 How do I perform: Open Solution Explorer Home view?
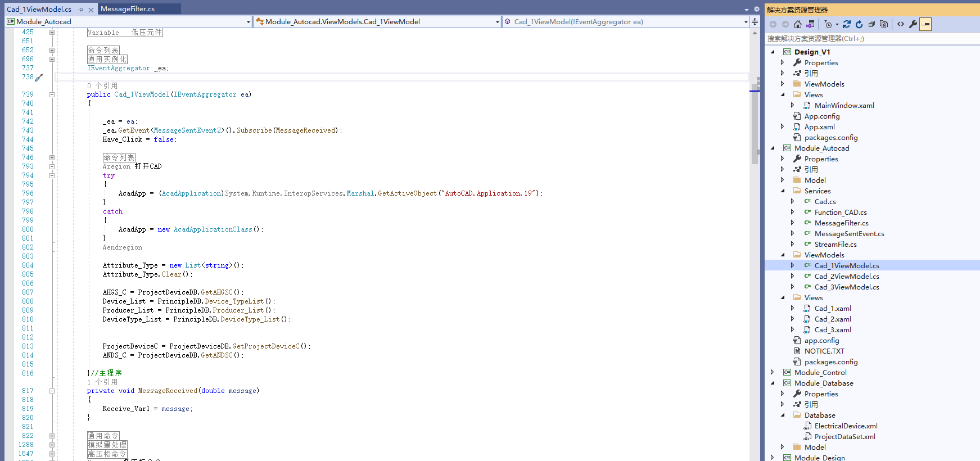[x=798, y=24]
